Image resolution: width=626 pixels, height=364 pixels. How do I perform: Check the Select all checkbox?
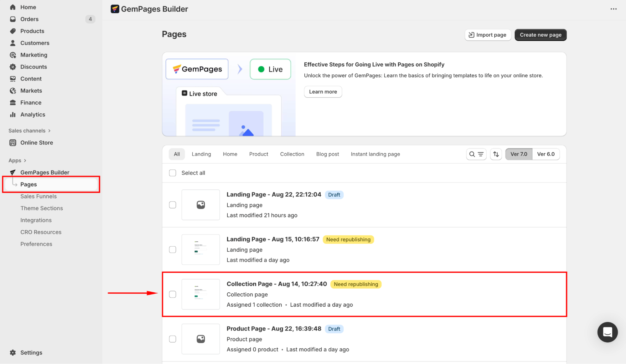click(x=173, y=173)
